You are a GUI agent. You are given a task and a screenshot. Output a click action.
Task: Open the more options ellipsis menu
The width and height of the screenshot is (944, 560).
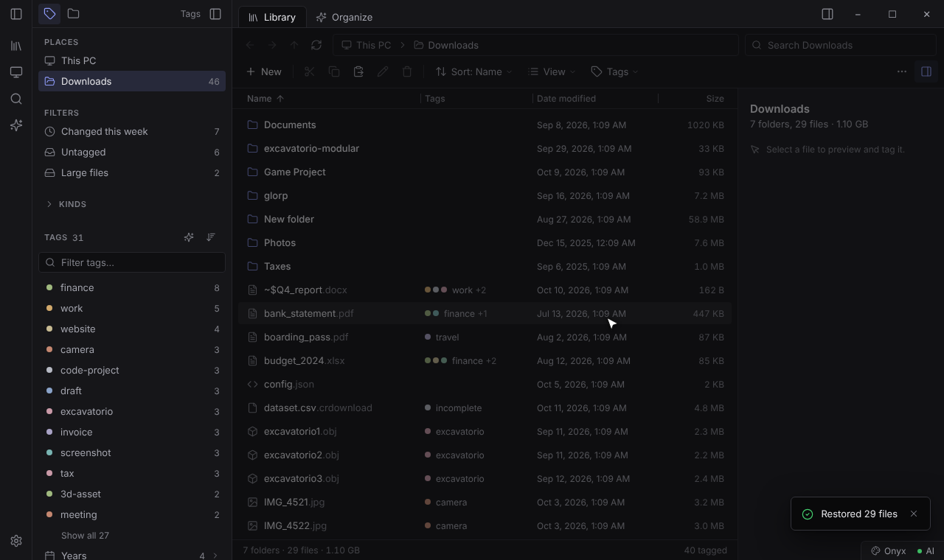tap(901, 71)
